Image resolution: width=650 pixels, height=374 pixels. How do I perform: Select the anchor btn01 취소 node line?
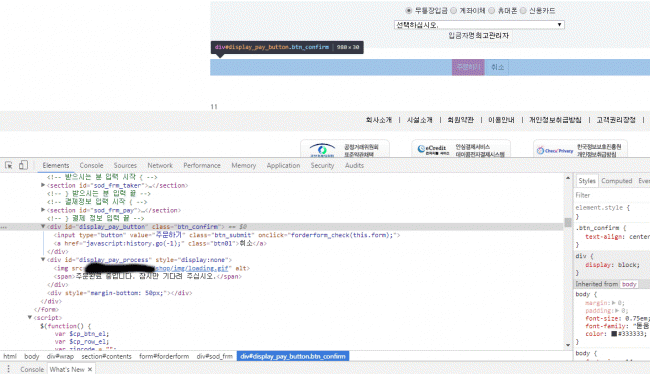point(160,243)
